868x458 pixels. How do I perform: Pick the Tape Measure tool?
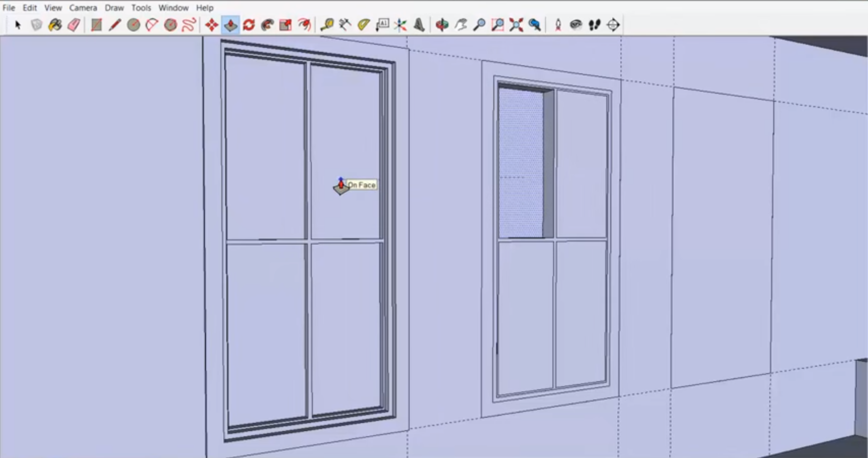[x=326, y=25]
